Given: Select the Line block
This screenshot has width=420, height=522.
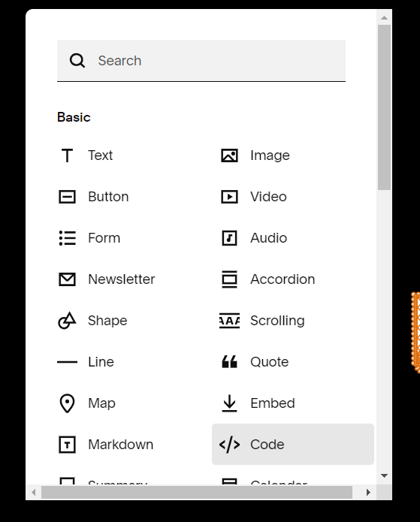Looking at the screenshot, I should pyautogui.click(x=86, y=362).
